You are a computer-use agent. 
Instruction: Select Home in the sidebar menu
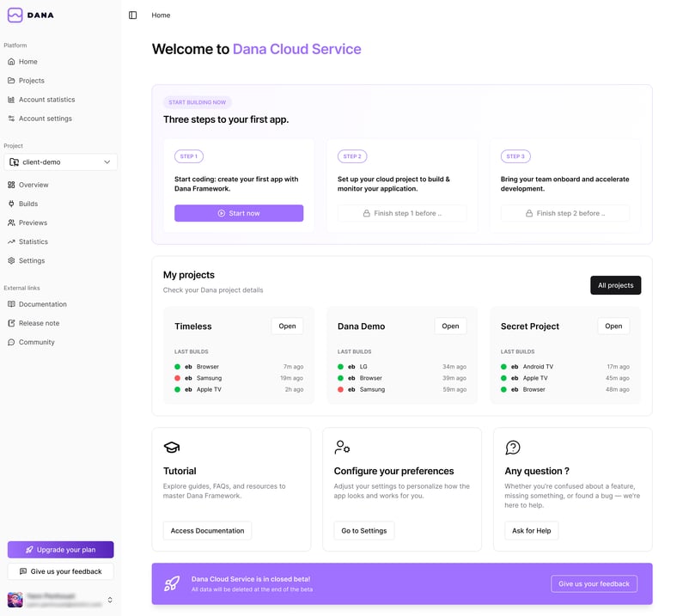click(x=28, y=62)
